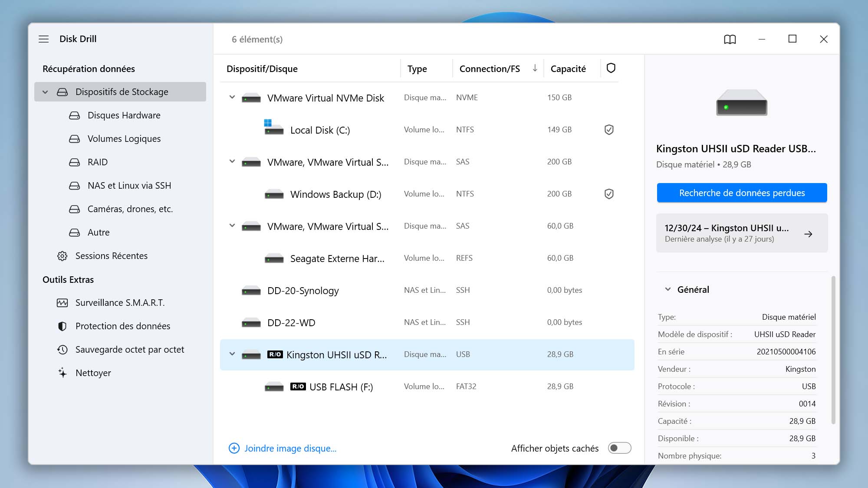Open Récupération données menu section
This screenshot has width=868, height=488.
(88, 68)
